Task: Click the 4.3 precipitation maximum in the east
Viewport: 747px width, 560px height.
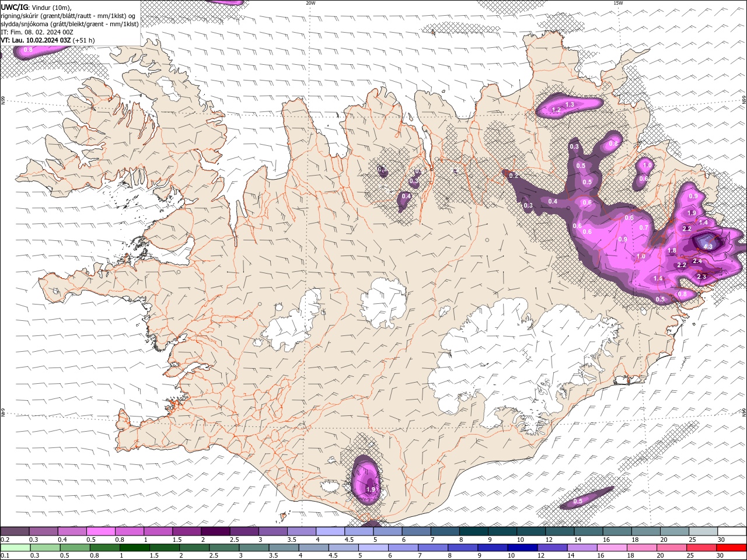Action: point(708,247)
